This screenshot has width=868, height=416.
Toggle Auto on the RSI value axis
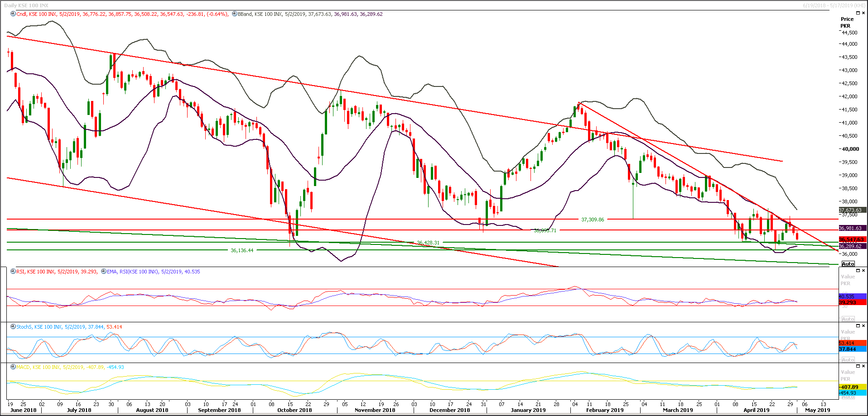click(x=848, y=319)
